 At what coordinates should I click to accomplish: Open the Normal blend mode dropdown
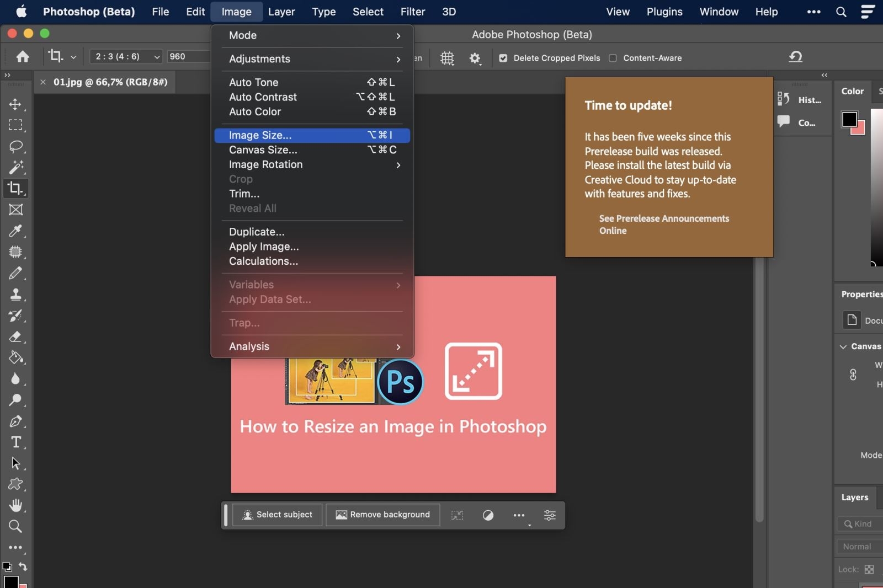tap(860, 547)
